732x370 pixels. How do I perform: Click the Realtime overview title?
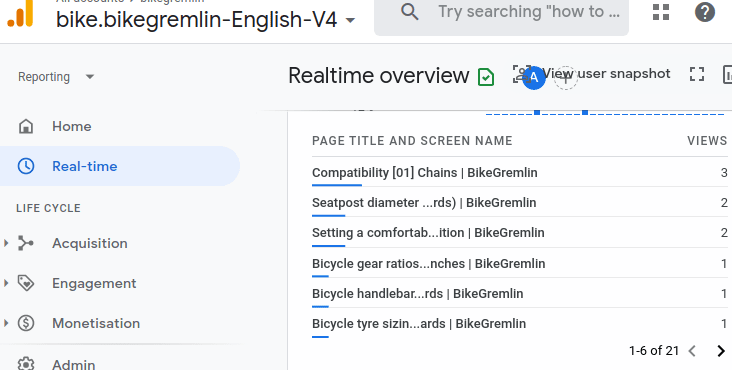click(x=379, y=76)
